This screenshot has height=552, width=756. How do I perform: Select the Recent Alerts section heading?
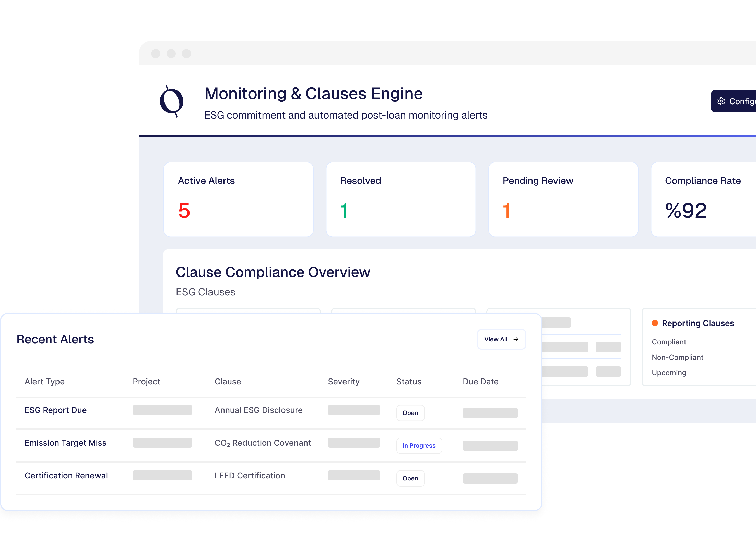coord(55,339)
